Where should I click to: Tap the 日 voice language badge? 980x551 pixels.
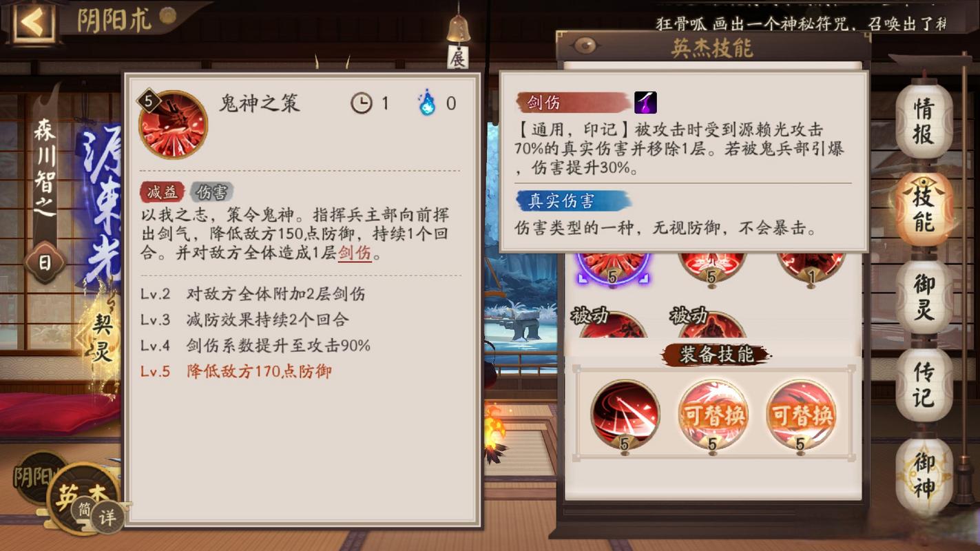[x=45, y=261]
